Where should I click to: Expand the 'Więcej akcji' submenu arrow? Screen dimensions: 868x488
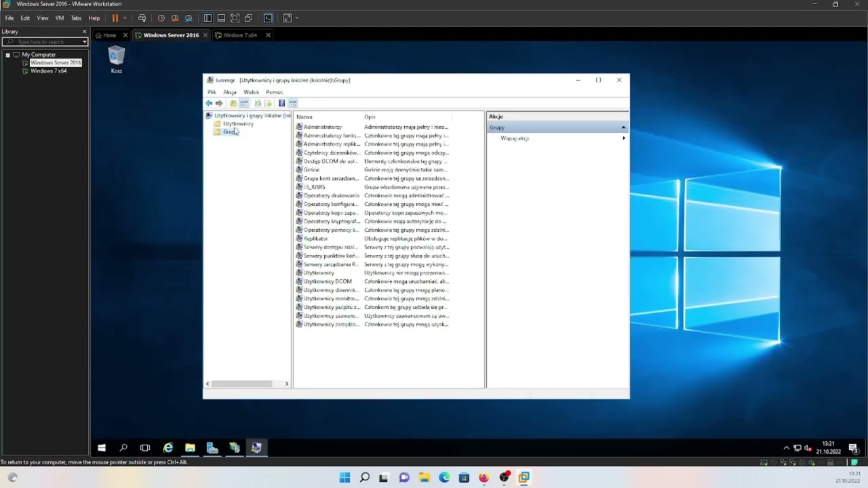tap(624, 138)
